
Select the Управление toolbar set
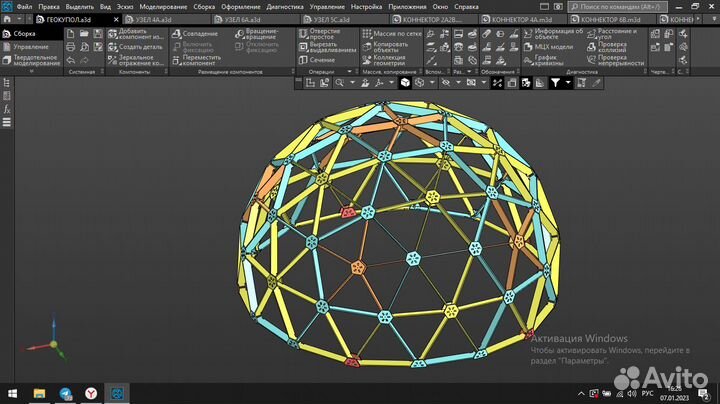click(32, 47)
